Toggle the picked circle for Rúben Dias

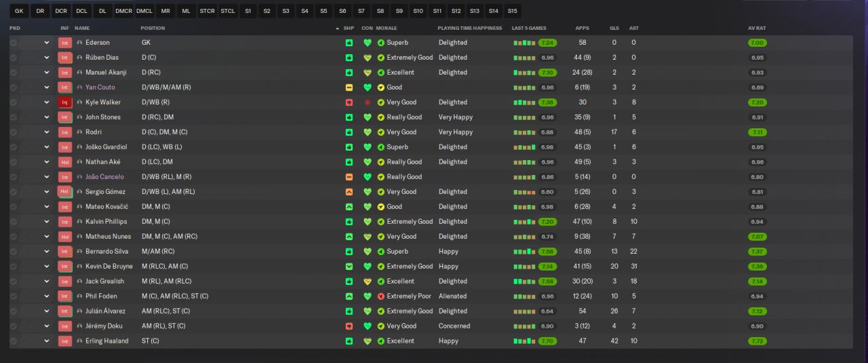pos(14,57)
